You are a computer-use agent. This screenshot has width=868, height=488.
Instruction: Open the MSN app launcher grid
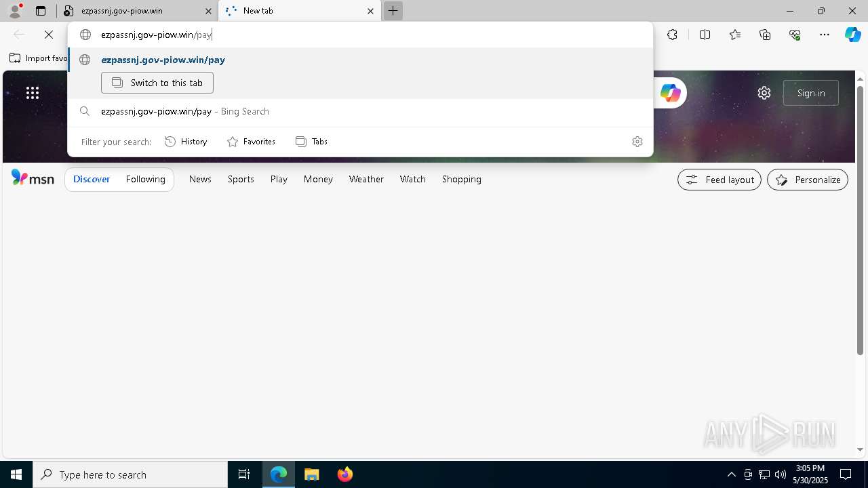pyautogui.click(x=33, y=93)
